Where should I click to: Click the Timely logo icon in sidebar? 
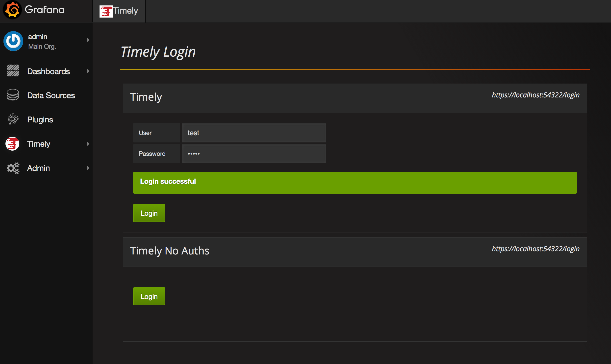pyautogui.click(x=12, y=144)
